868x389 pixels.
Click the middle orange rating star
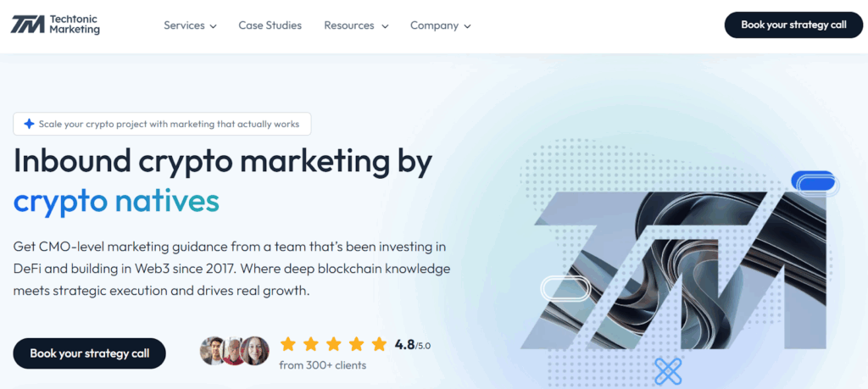point(334,344)
